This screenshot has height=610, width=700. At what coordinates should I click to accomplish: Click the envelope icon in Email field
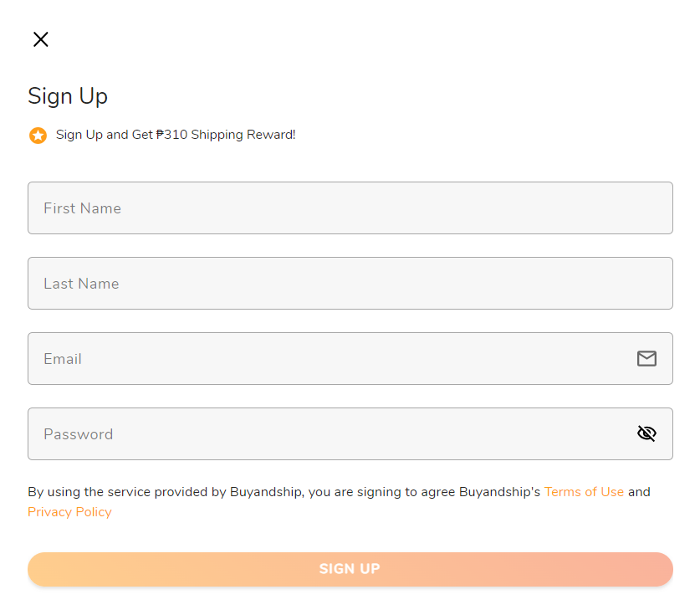coord(646,359)
